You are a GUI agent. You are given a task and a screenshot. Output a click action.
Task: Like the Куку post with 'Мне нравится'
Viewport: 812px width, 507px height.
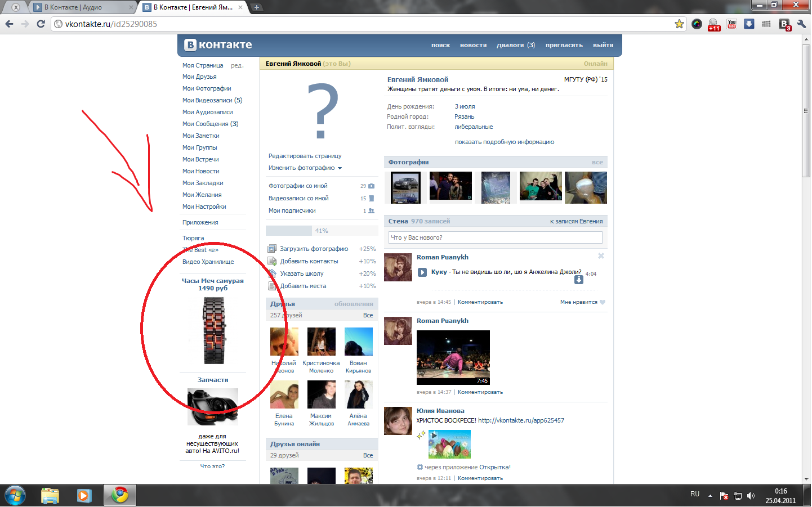coord(583,302)
